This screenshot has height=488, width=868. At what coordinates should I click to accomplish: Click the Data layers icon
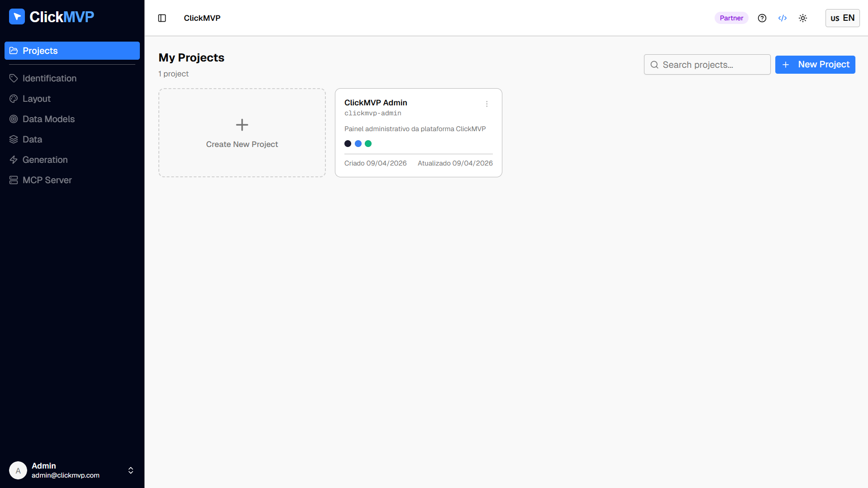click(x=14, y=139)
